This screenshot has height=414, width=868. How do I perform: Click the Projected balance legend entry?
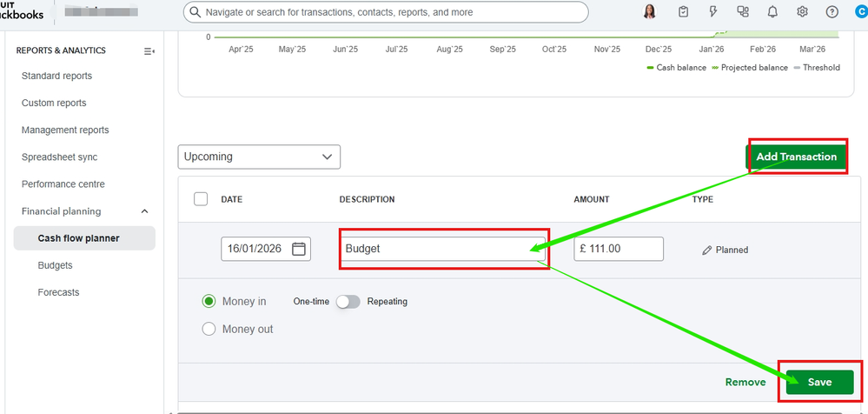pos(750,68)
